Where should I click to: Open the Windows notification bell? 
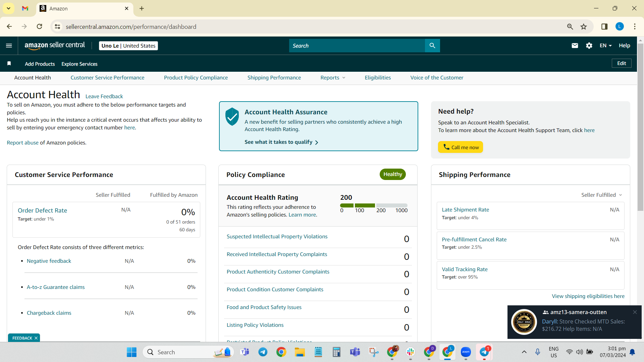[x=632, y=352]
